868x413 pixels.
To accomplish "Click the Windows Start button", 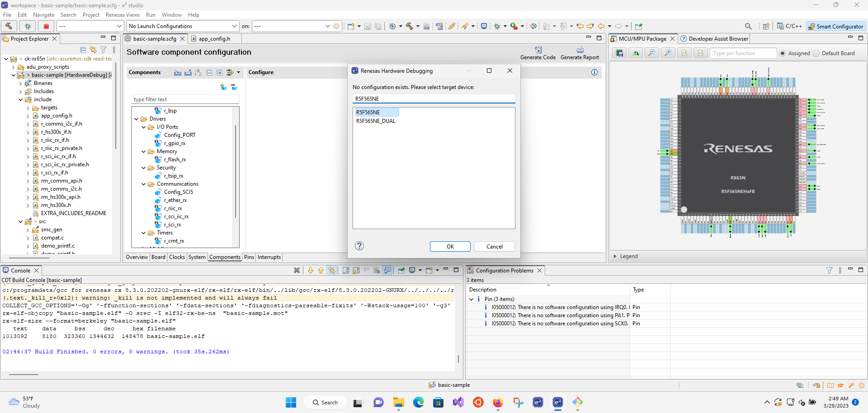I will 291,402.
